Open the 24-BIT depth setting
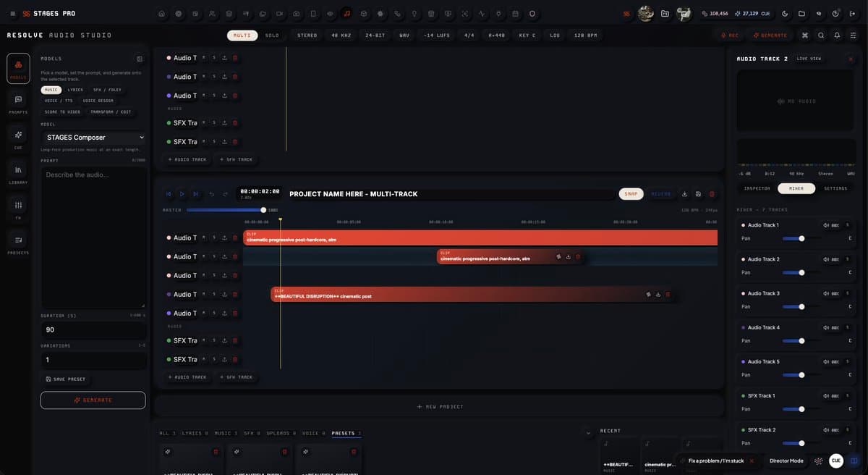868x475 pixels. coord(375,35)
